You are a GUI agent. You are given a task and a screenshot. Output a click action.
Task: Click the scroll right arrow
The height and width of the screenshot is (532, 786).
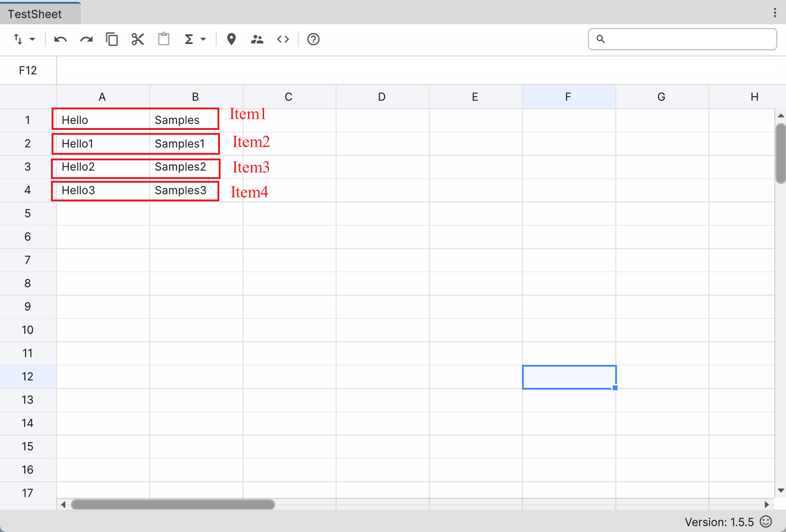767,505
